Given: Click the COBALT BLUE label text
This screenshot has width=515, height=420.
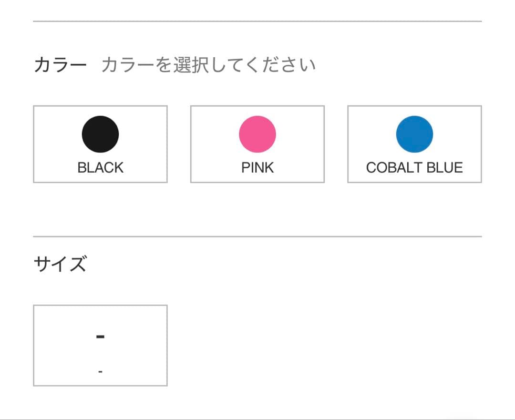Looking at the screenshot, I should (x=414, y=167).
